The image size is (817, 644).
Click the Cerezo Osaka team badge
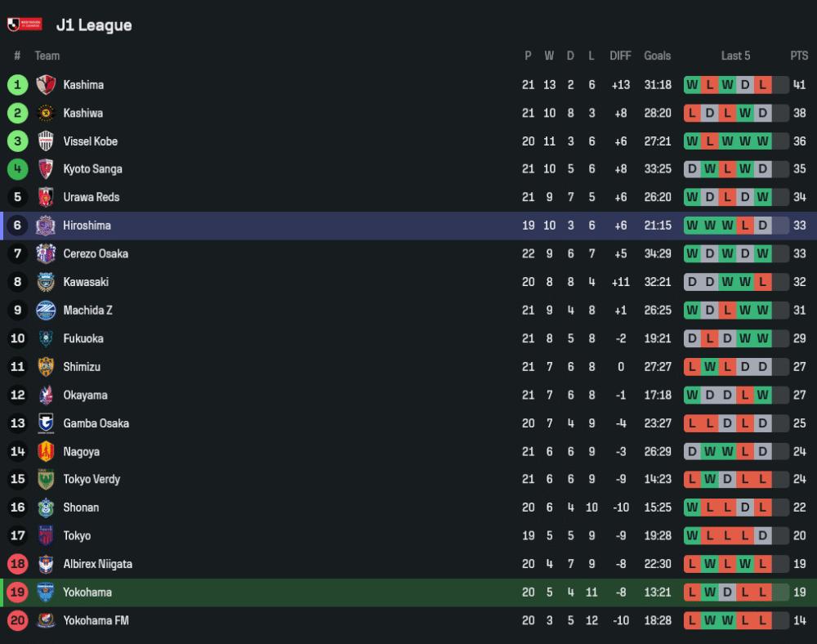tap(46, 253)
